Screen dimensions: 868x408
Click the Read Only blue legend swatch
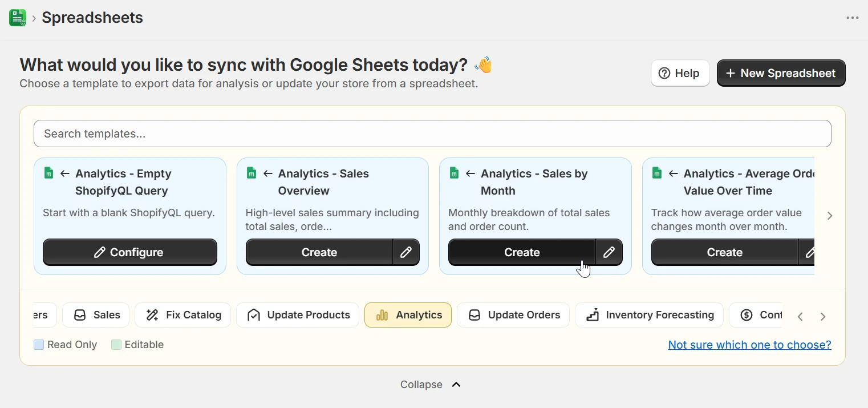(x=39, y=345)
